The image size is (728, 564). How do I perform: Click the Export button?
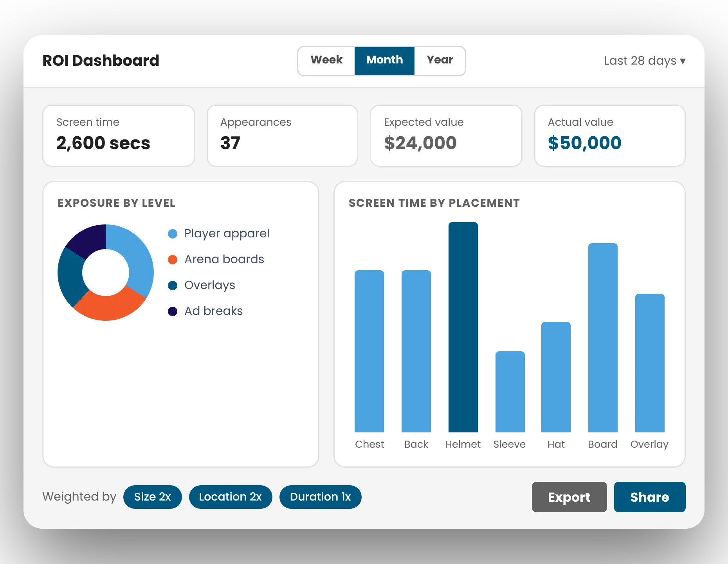(569, 497)
